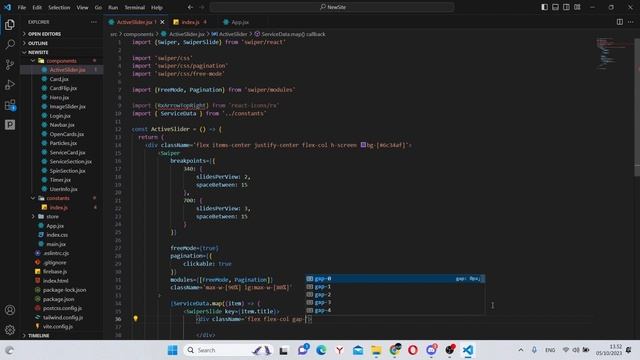Go back with the navigation arrow
Screen dimensions: 640x360
[190, 7]
